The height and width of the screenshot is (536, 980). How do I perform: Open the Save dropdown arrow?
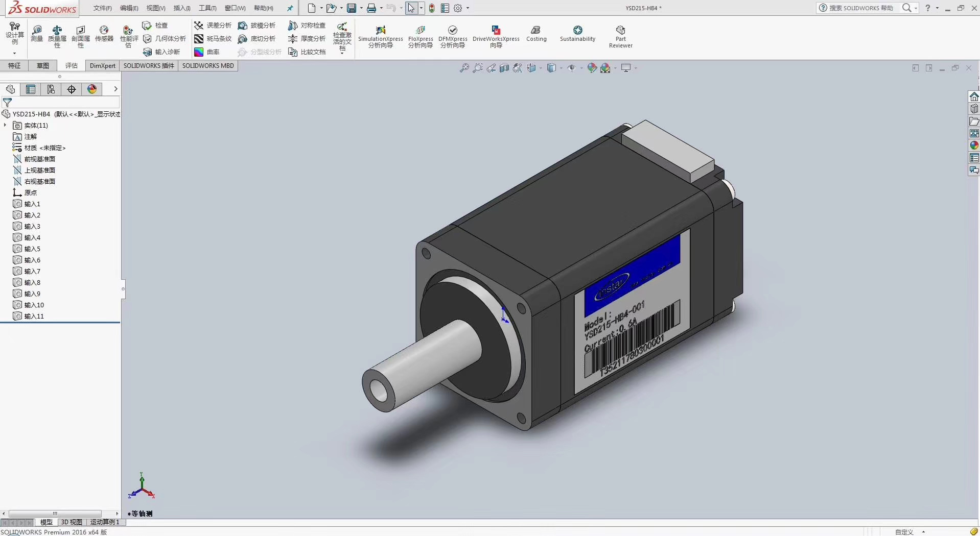coord(361,8)
